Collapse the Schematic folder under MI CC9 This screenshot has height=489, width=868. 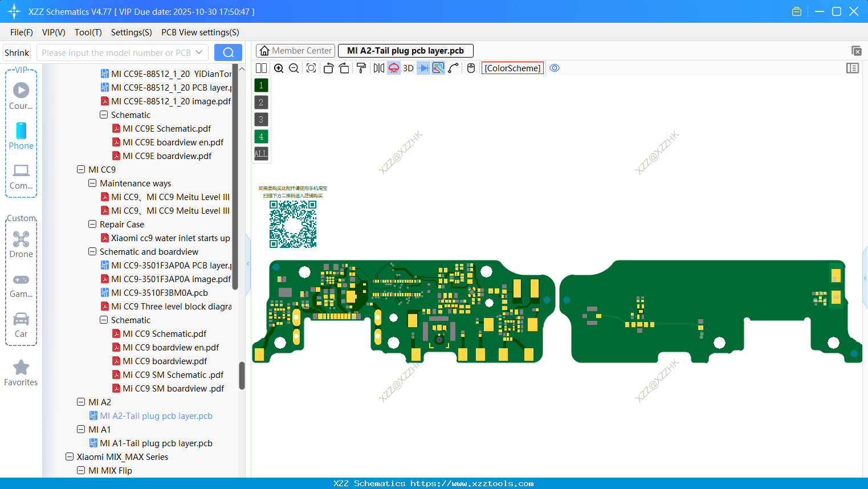[104, 320]
